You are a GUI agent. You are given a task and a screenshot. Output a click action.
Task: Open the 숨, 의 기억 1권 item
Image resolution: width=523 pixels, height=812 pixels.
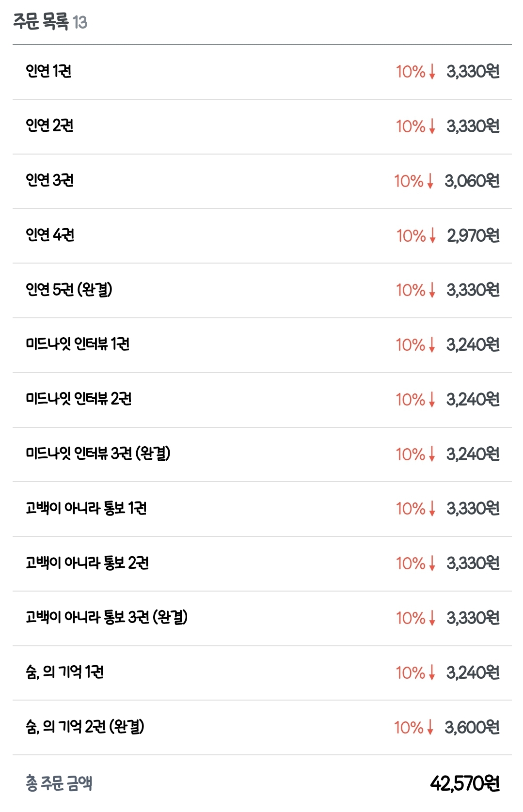click(64, 672)
